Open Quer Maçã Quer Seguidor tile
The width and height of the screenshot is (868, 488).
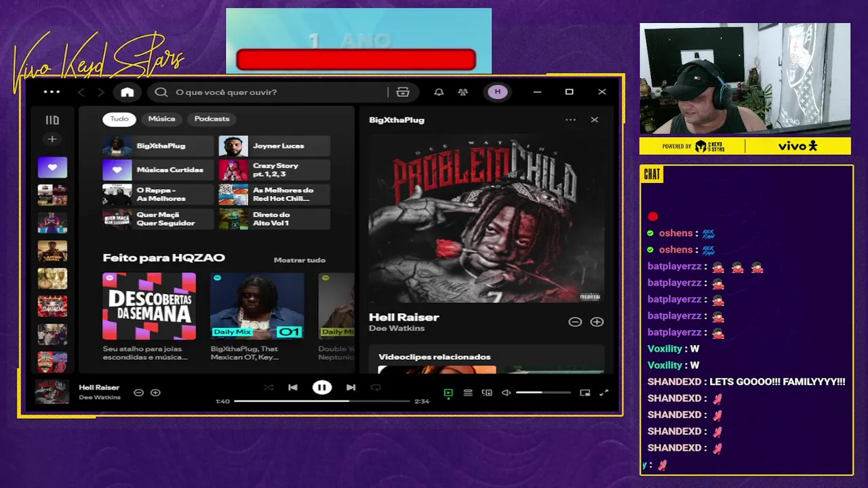point(158,219)
